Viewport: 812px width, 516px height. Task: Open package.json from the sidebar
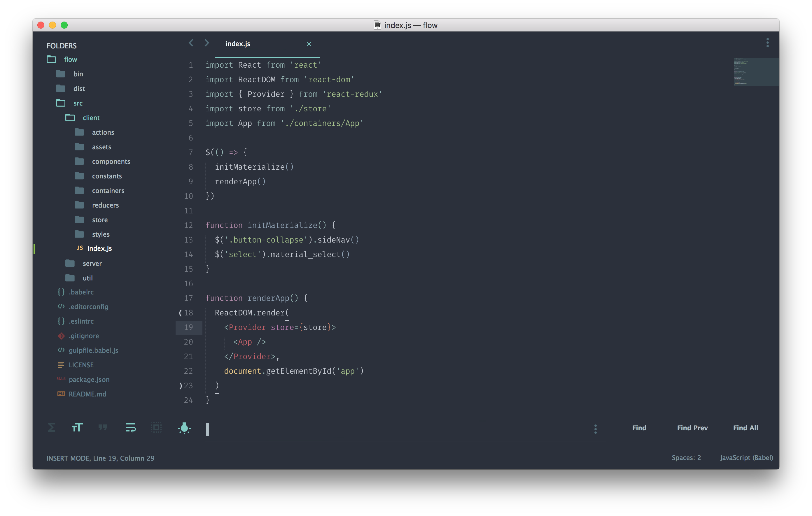click(x=89, y=380)
